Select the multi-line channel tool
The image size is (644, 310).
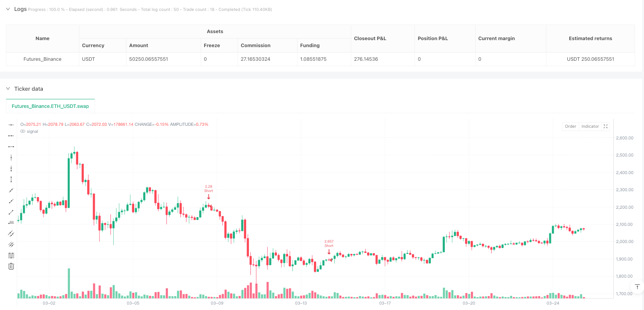[x=11, y=244]
